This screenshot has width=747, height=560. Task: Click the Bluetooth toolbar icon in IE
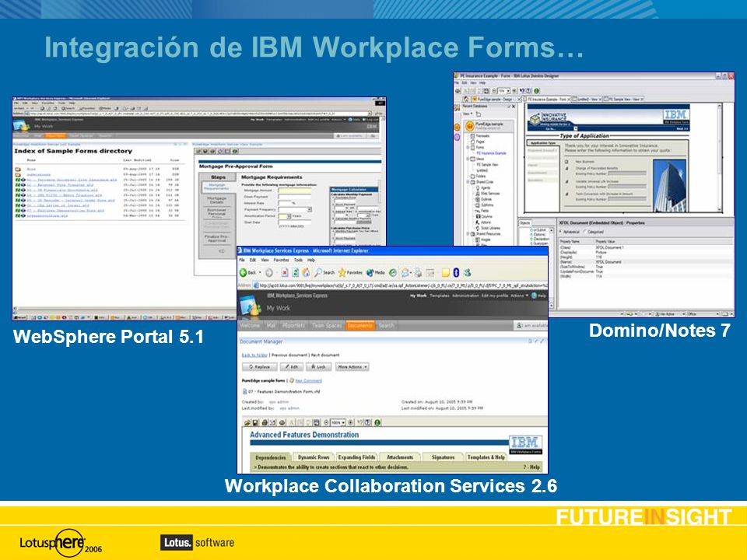point(456,272)
